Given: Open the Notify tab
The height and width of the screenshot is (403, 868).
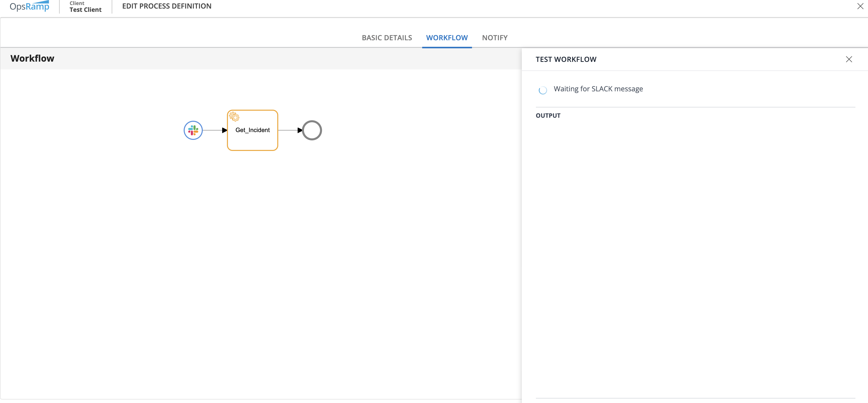Looking at the screenshot, I should (x=494, y=38).
